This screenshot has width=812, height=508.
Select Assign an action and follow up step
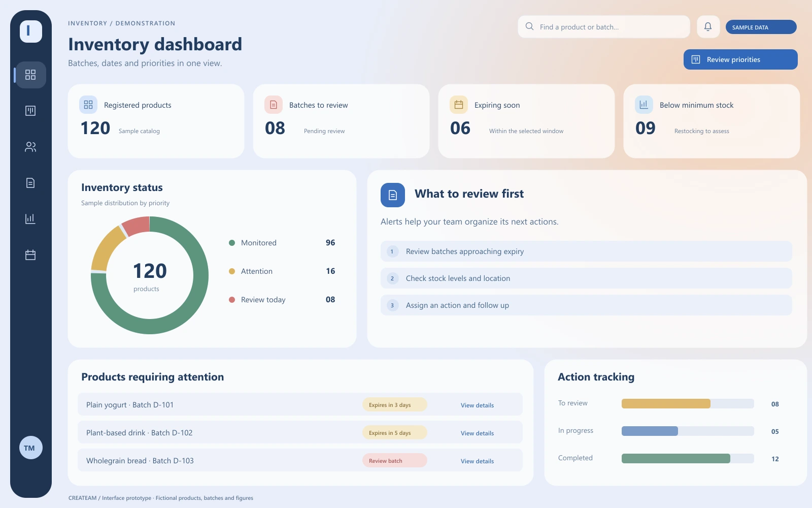[x=586, y=305]
